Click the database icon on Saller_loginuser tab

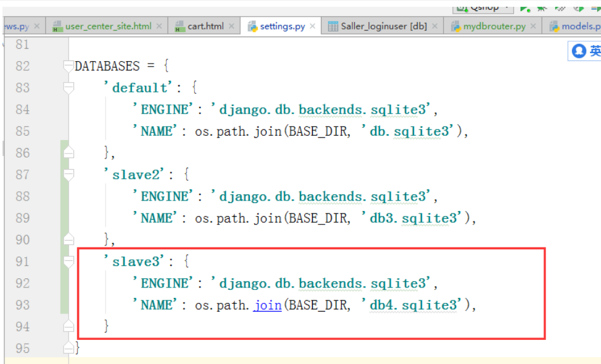(334, 27)
